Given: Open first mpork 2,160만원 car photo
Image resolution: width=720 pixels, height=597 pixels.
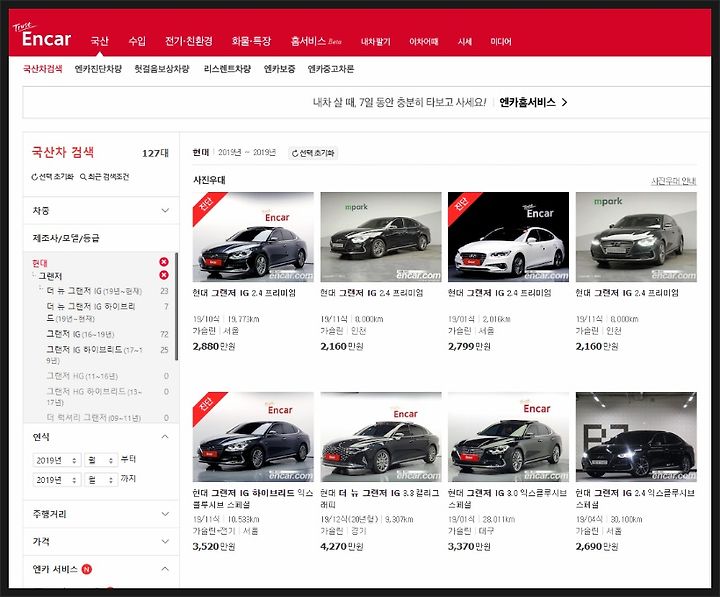Looking at the screenshot, I should 381,237.
